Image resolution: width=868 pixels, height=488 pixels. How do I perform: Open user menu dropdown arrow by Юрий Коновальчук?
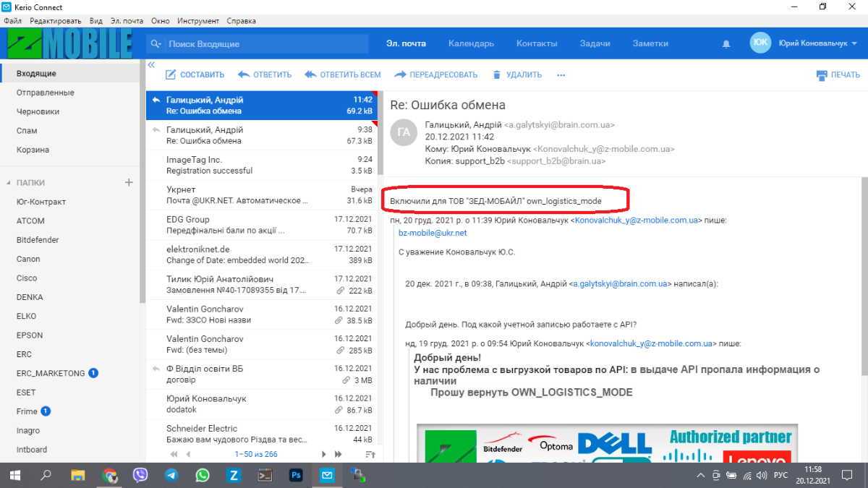pyautogui.click(x=855, y=43)
